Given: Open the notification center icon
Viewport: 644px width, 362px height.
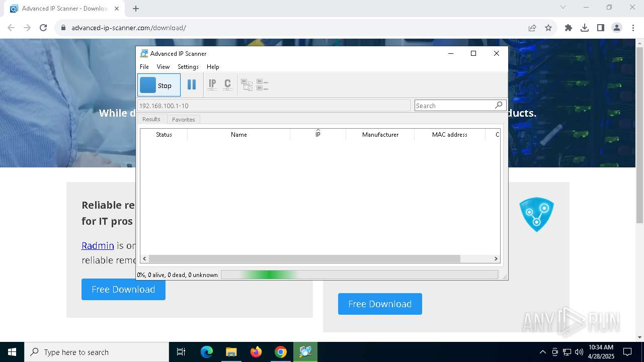Looking at the screenshot, I should [627, 352].
